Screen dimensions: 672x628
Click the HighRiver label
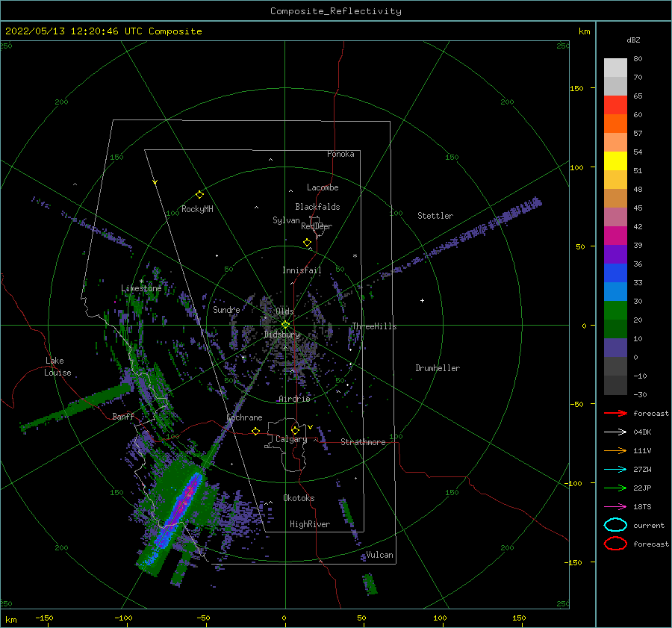pos(310,524)
